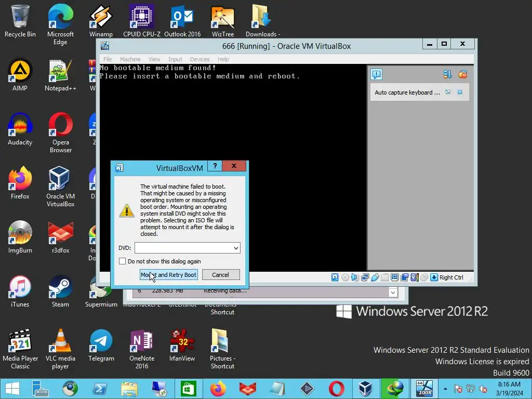Open the View menu
This screenshot has width=532, height=399.
click(154, 59)
